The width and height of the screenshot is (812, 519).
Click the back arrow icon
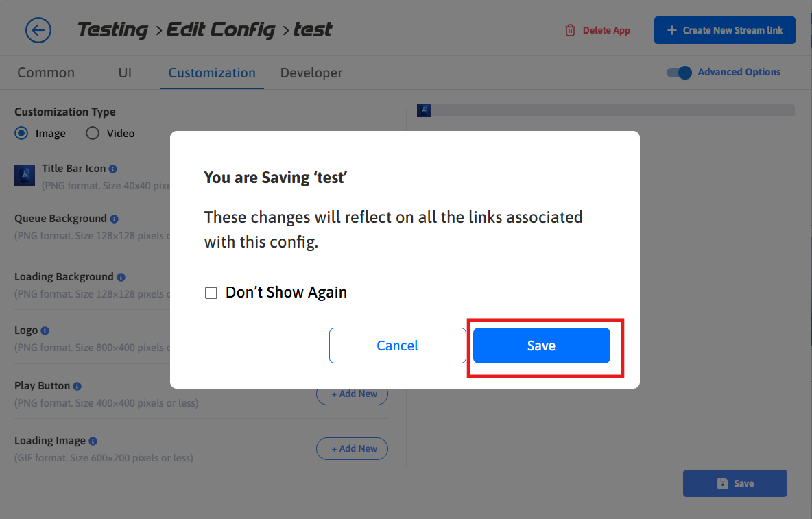38,30
